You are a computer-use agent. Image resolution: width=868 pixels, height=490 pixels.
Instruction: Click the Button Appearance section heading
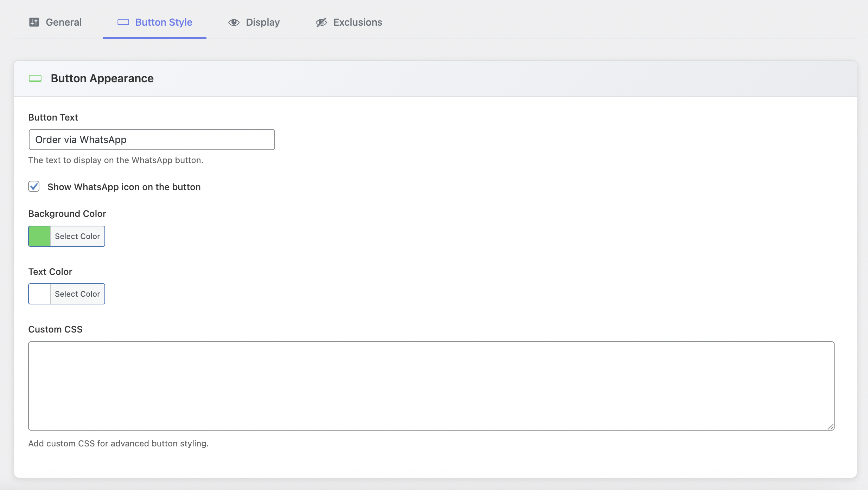coord(102,78)
